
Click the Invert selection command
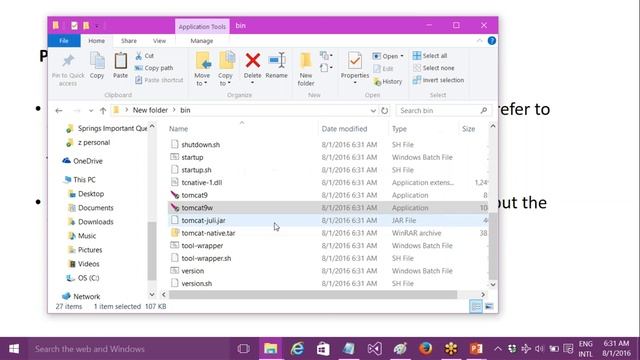point(438,80)
